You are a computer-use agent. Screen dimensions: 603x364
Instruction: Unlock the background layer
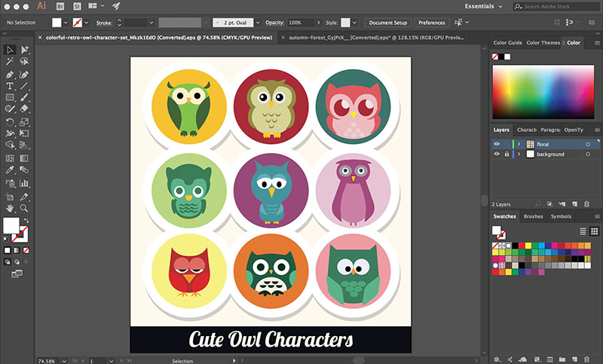pos(507,154)
